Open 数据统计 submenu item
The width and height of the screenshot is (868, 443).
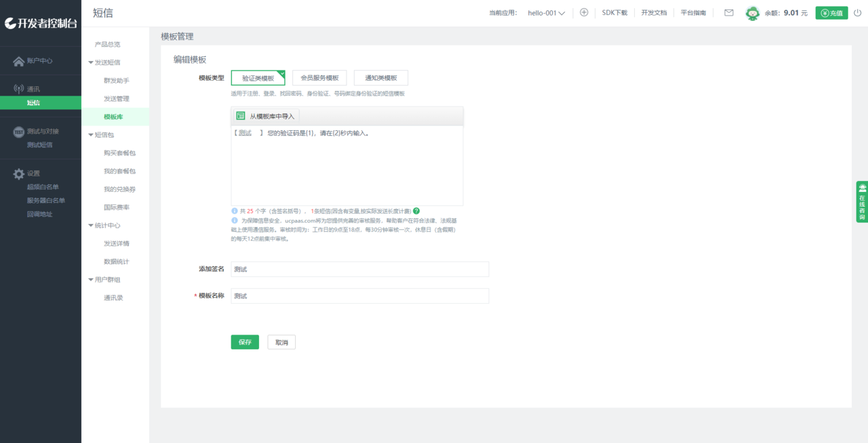[x=116, y=262]
